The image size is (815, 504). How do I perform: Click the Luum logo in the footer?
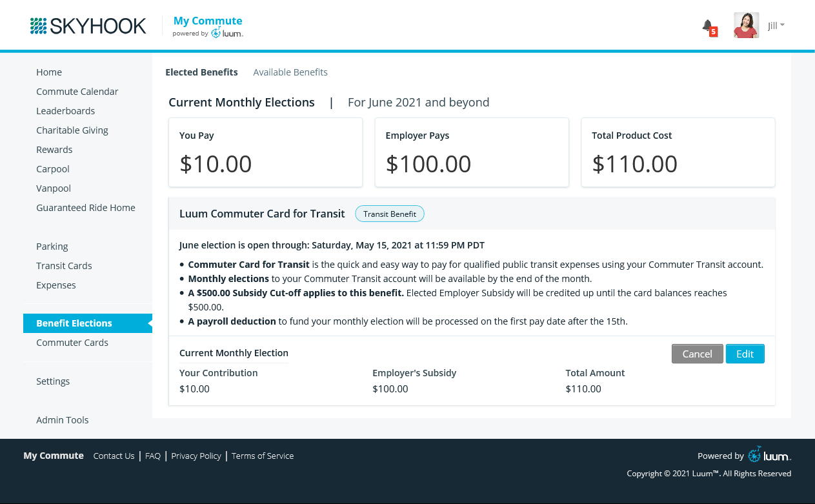coord(769,455)
